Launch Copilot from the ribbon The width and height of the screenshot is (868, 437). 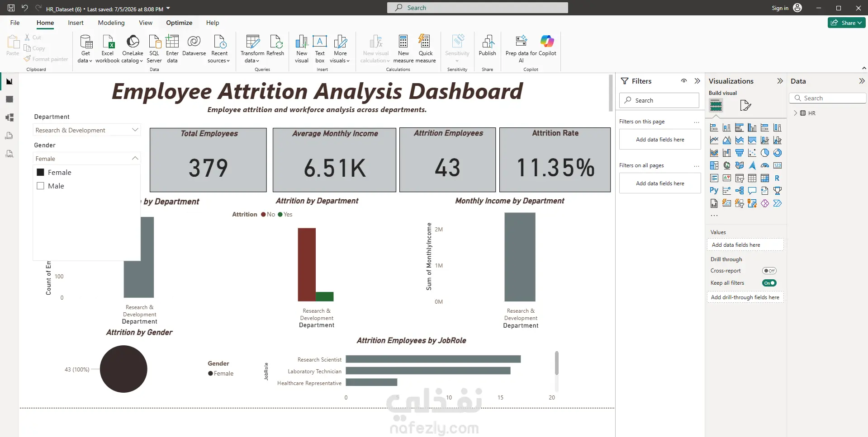click(547, 46)
